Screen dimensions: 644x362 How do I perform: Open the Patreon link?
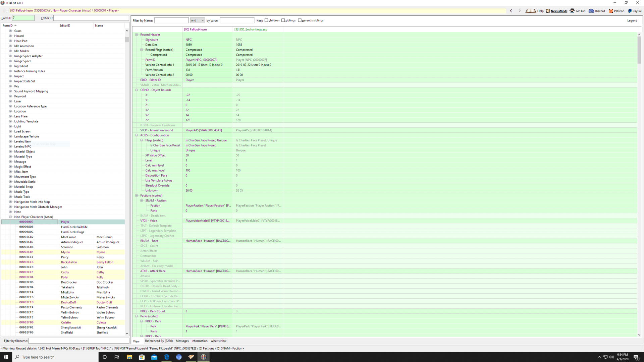pyautogui.click(x=616, y=11)
